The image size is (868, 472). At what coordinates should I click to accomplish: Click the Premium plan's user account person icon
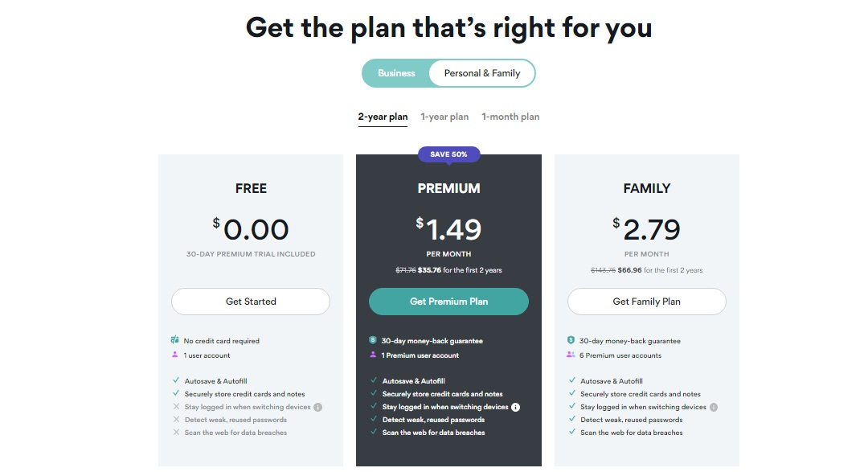[x=373, y=355]
